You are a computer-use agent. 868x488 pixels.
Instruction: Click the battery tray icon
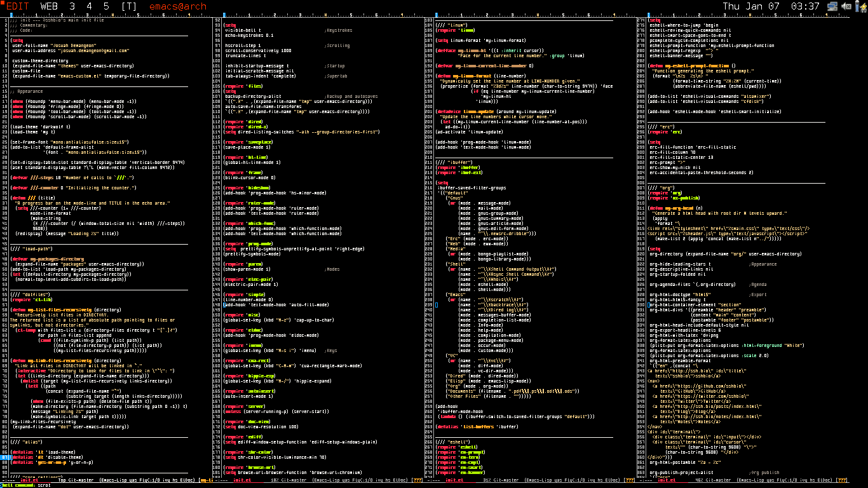pos(860,6)
